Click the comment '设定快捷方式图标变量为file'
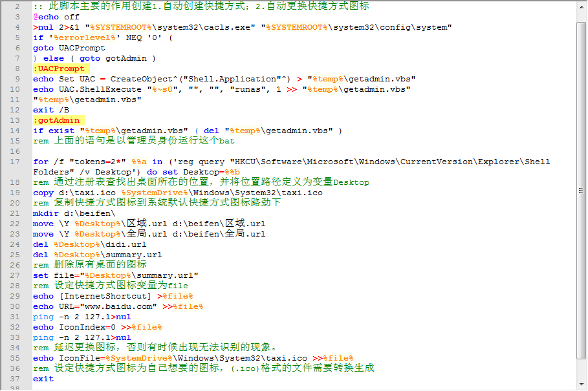The image size is (588, 391). click(x=121, y=286)
